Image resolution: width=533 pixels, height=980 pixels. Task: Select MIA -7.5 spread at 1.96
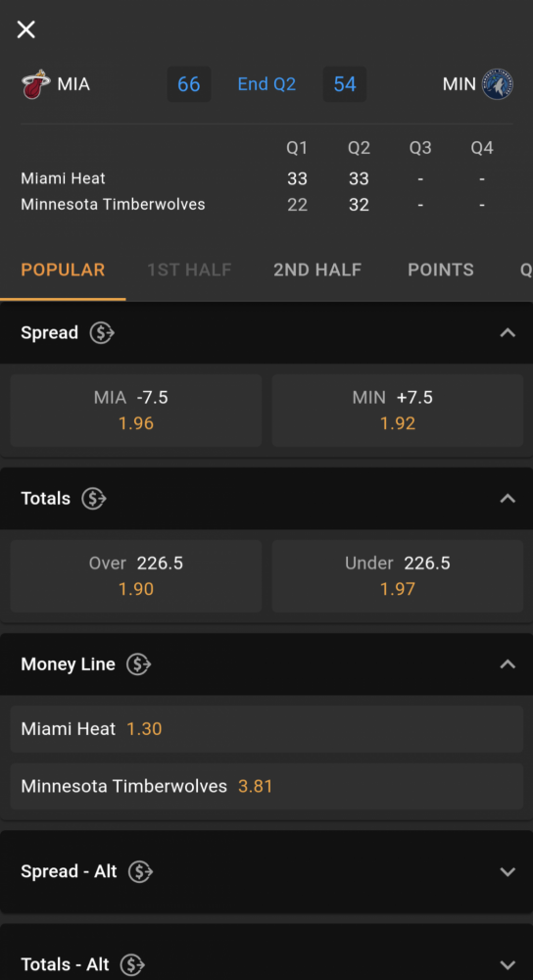click(136, 410)
